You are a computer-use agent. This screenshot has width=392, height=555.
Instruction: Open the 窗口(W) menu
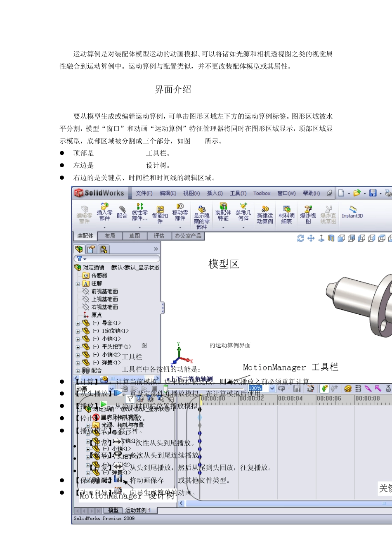coord(286,193)
